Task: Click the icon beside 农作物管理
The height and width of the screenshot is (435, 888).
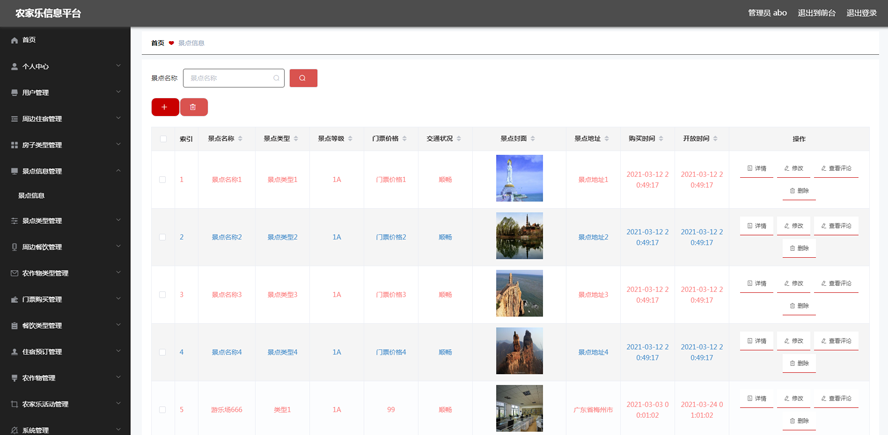Action: [x=15, y=378]
